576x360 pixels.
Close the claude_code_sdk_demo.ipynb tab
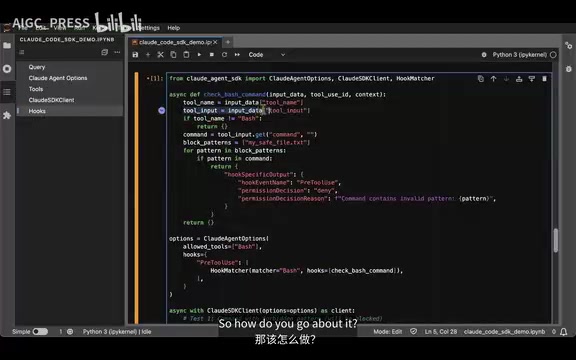click(215, 42)
